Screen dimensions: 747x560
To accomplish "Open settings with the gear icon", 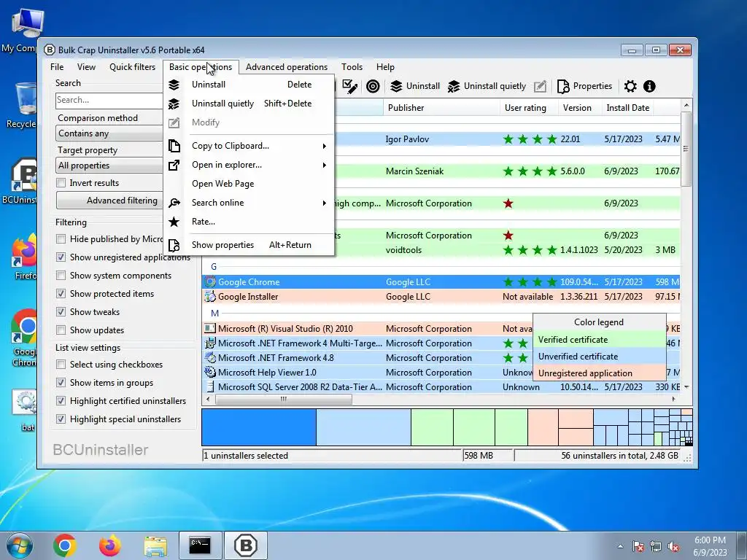I will coord(630,86).
